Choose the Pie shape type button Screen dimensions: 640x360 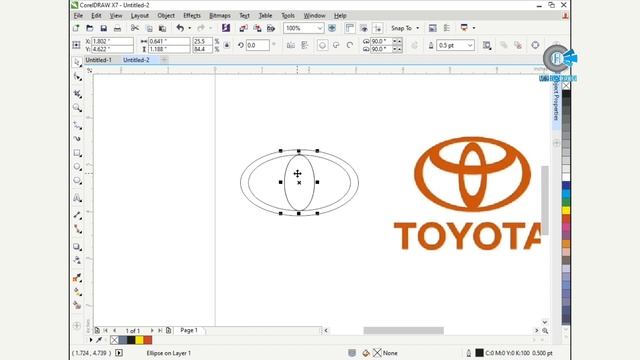click(x=336, y=45)
